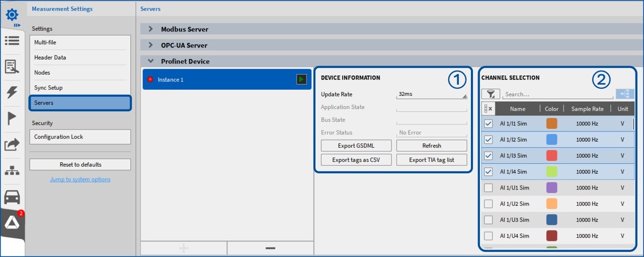The width and height of the screenshot is (644, 257).
Task: Click the Unit column header
Action: point(623,108)
